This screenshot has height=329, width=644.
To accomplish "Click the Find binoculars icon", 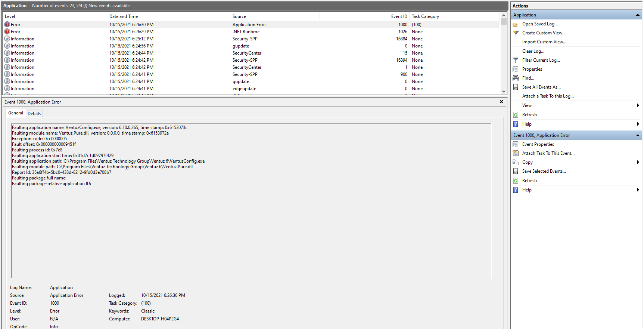I will pos(516,78).
